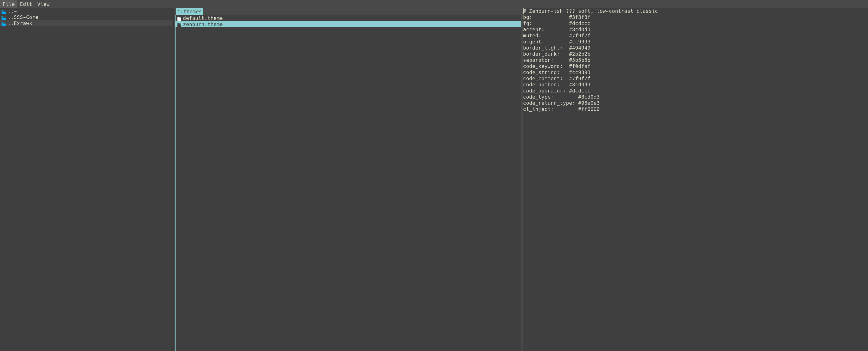Viewport: 868px width, 351px height.
Task: Click the fg: #dcdccc line
Action: coord(556,23)
